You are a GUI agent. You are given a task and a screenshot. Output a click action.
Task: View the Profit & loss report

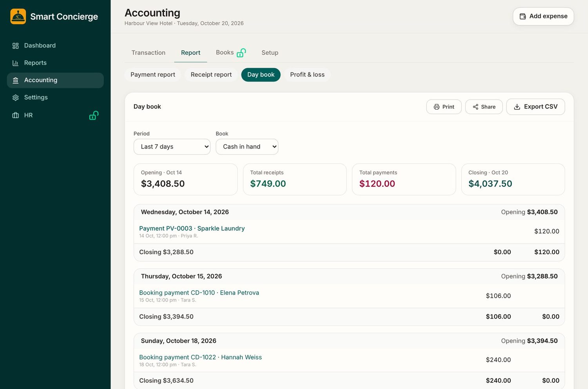point(307,75)
